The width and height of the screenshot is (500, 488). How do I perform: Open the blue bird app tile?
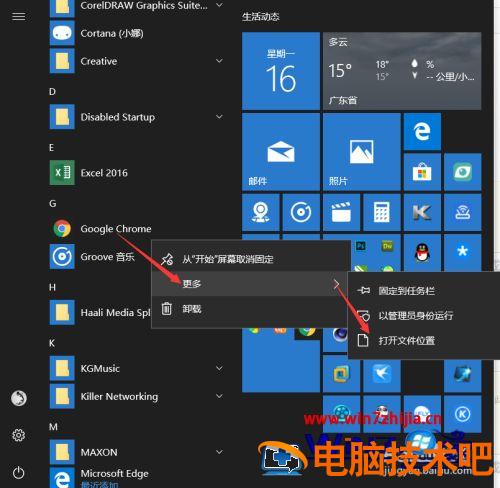point(382,374)
